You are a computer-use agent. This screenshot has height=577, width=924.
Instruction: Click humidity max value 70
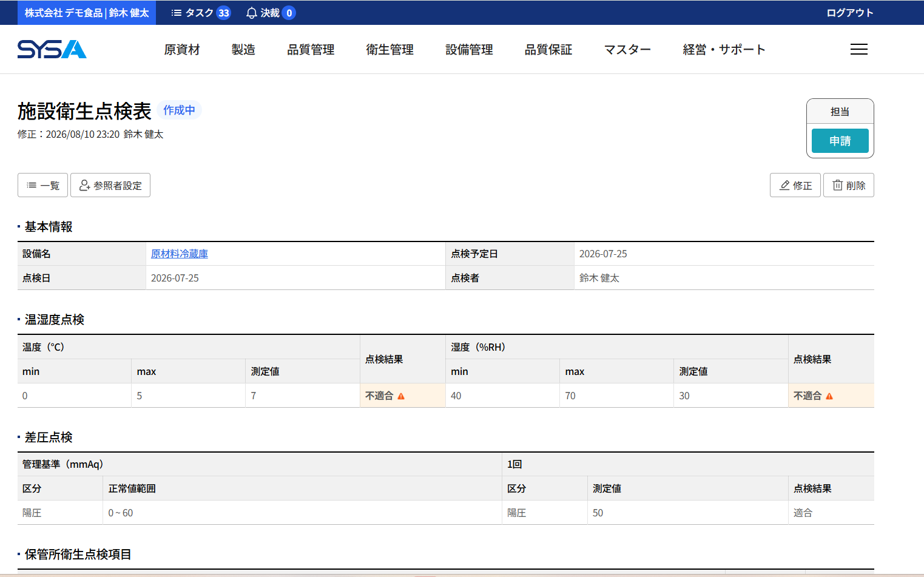[x=570, y=396]
